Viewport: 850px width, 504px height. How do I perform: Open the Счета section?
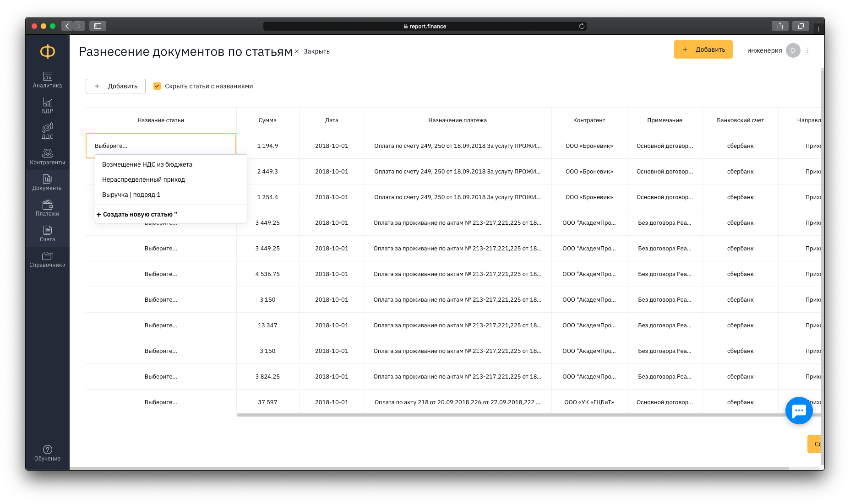tap(47, 233)
